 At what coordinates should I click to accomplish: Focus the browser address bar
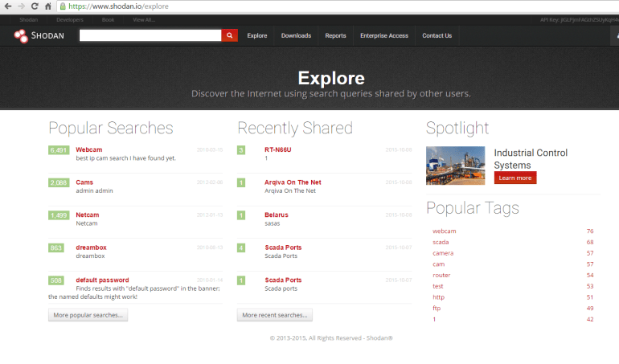point(339,6)
